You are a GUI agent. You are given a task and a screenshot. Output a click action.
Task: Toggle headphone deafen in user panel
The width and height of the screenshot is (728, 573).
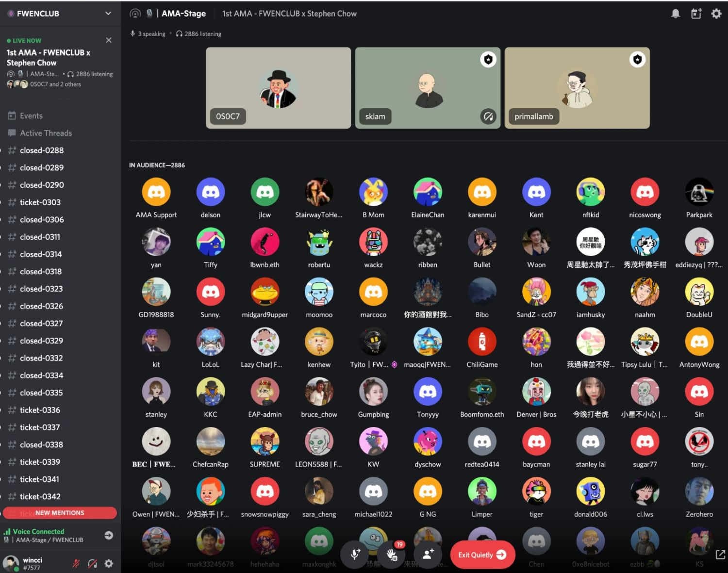coord(92,563)
